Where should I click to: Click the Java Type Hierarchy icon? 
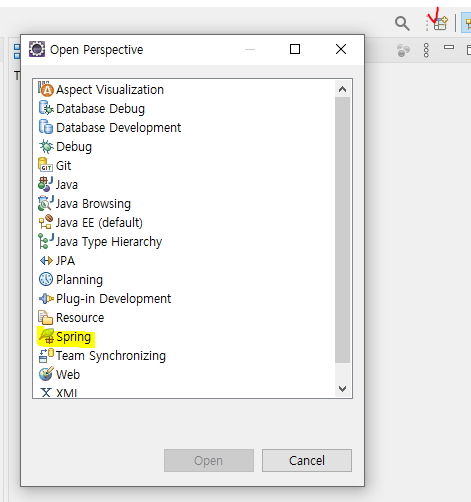coord(46,241)
